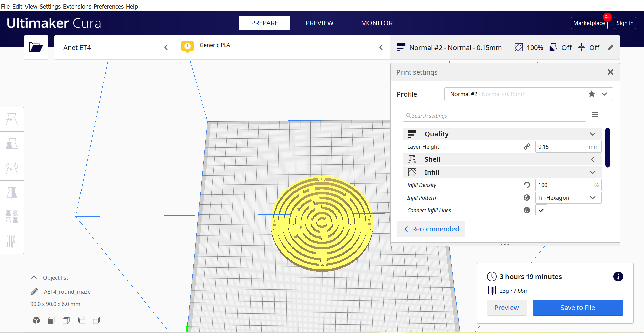644x333 pixels.
Task: Open the settings visibility hamburger menu
Action: (595, 114)
